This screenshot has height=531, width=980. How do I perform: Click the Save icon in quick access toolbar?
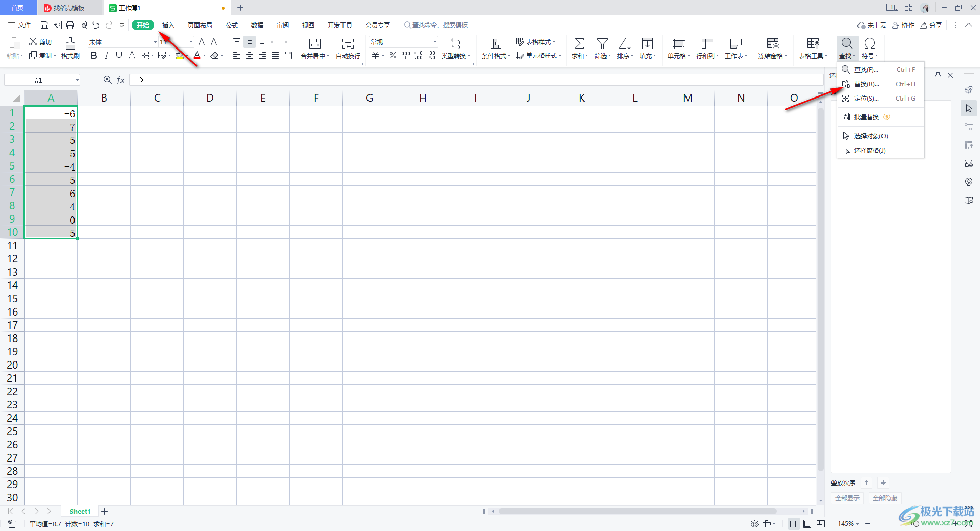click(45, 25)
